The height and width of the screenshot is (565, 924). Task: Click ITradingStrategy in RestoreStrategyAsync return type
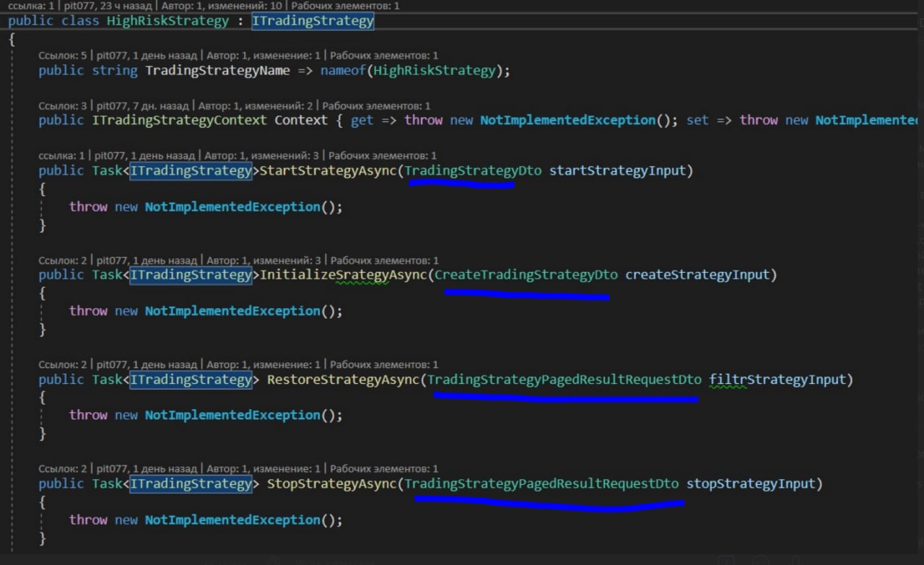coord(191,380)
